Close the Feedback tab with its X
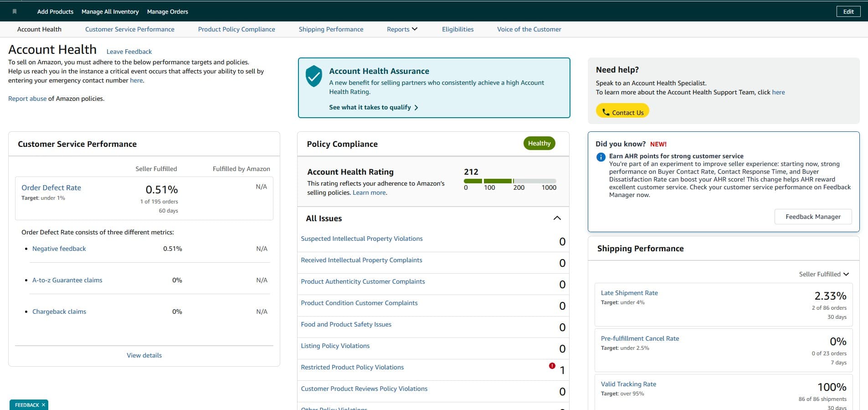Image resolution: width=868 pixels, height=410 pixels. click(x=43, y=405)
